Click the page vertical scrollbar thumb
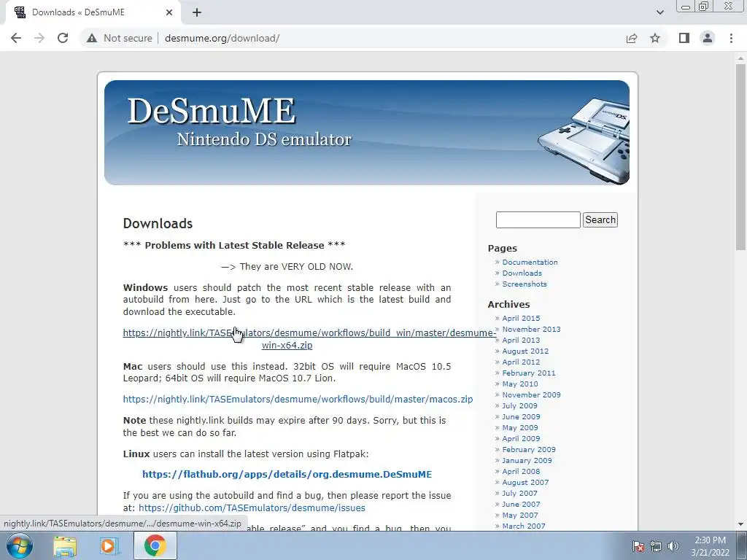Image resolution: width=747 pixels, height=560 pixels. pos(741,157)
